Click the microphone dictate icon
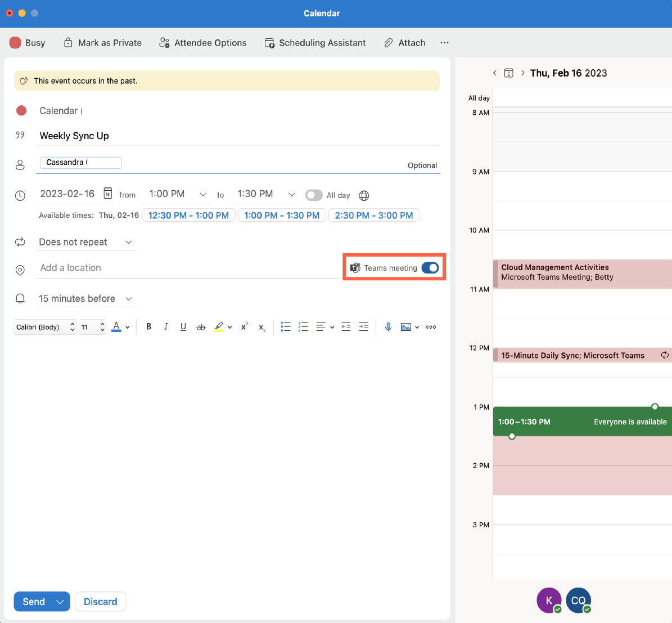Image resolution: width=672 pixels, height=623 pixels. click(x=388, y=327)
